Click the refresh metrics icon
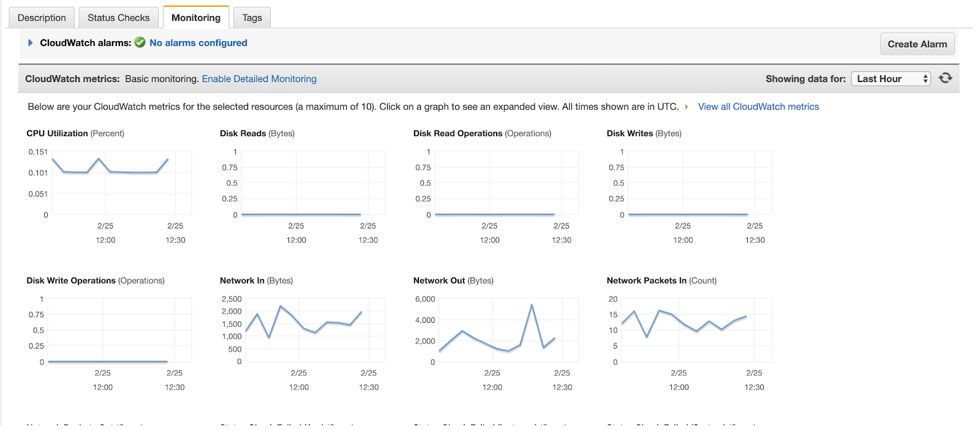Image resolution: width=980 pixels, height=430 pixels. (x=946, y=78)
